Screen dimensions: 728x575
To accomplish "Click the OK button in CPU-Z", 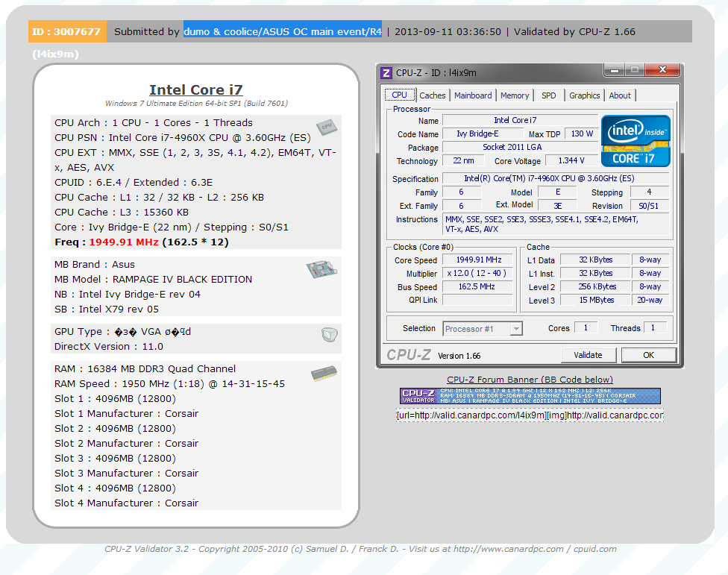I will (x=649, y=355).
